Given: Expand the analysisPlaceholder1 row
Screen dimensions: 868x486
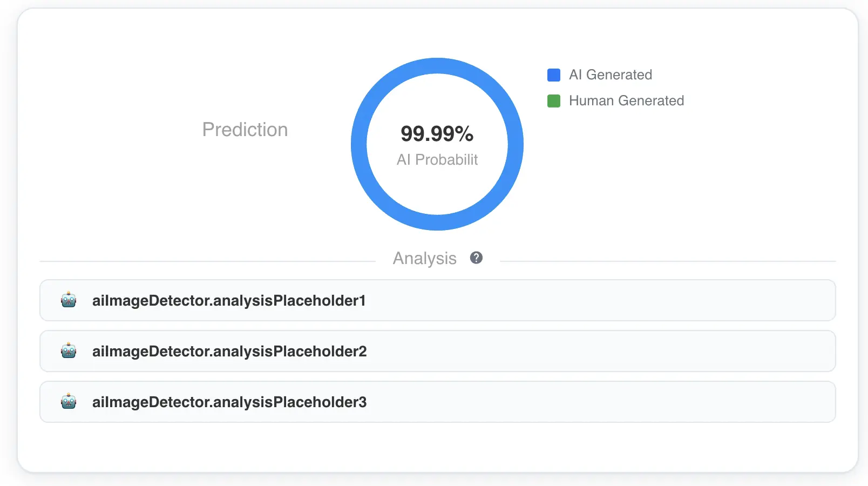Looking at the screenshot, I should (x=438, y=300).
